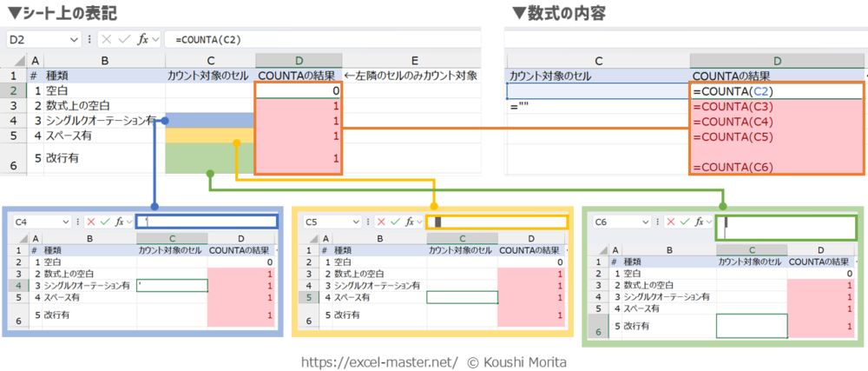This screenshot has height=371, width=868.
Task: Click the red cancel X in the C4 formula bar
Action: (x=91, y=222)
